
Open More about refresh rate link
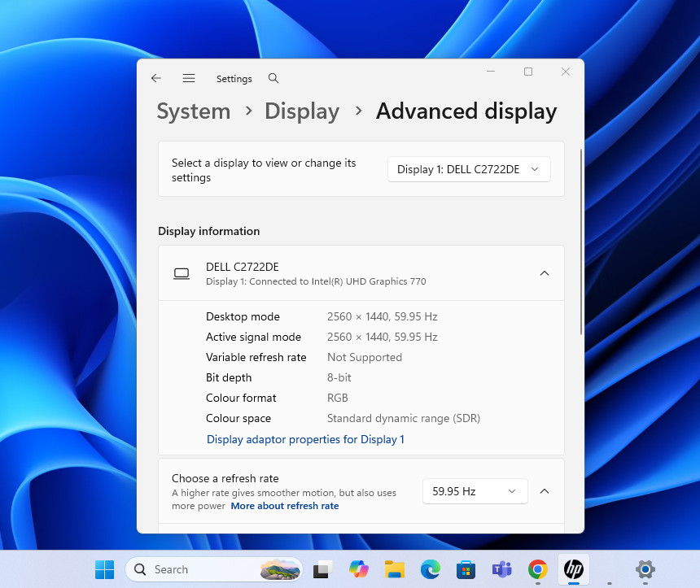pyautogui.click(x=285, y=506)
